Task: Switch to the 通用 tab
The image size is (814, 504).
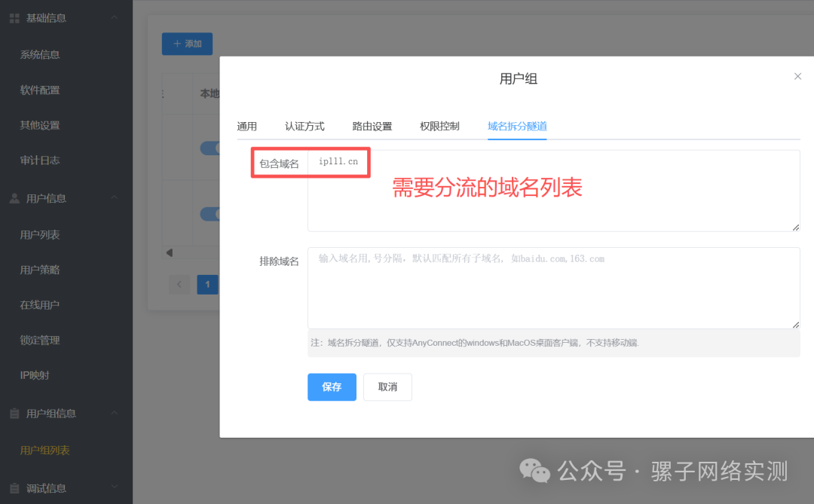Action: (x=246, y=126)
